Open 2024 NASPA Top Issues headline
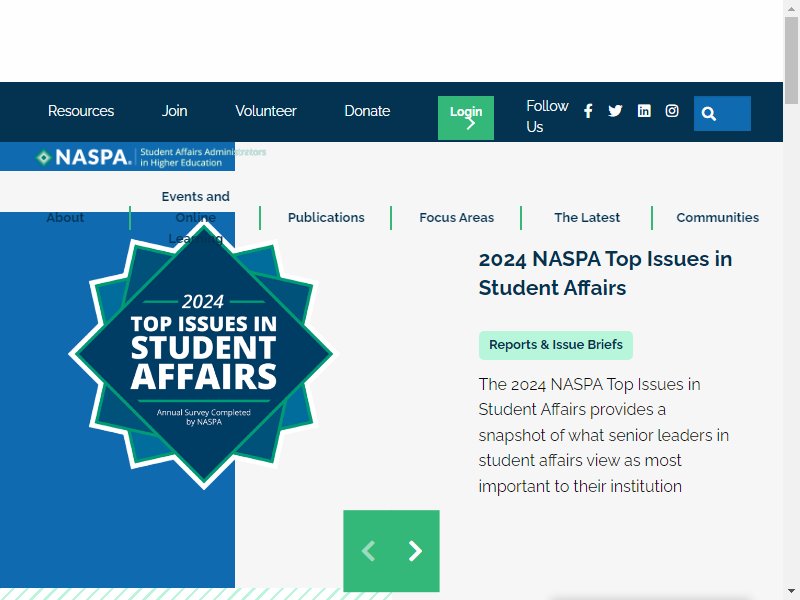The height and width of the screenshot is (600, 800). tap(606, 273)
